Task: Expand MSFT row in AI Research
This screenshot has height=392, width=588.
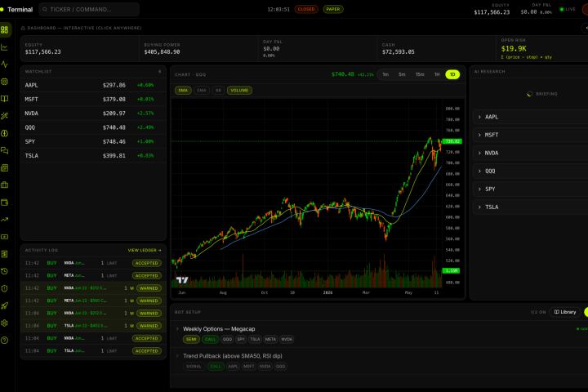Action: (x=531, y=135)
